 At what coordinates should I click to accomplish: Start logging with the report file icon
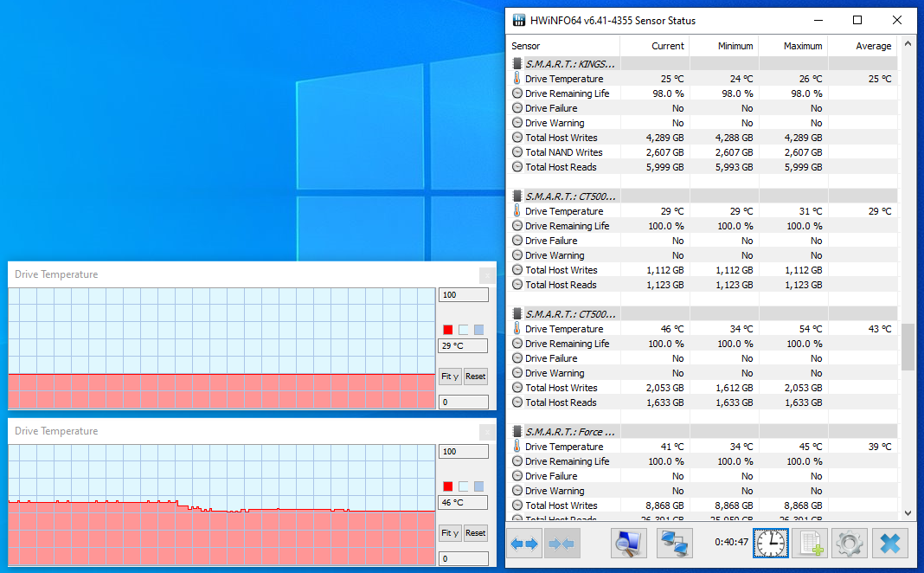[810, 543]
